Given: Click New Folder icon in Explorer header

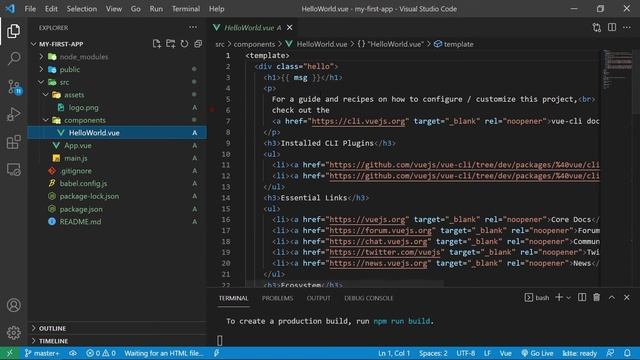Looking at the screenshot, I should pyautogui.click(x=171, y=44).
